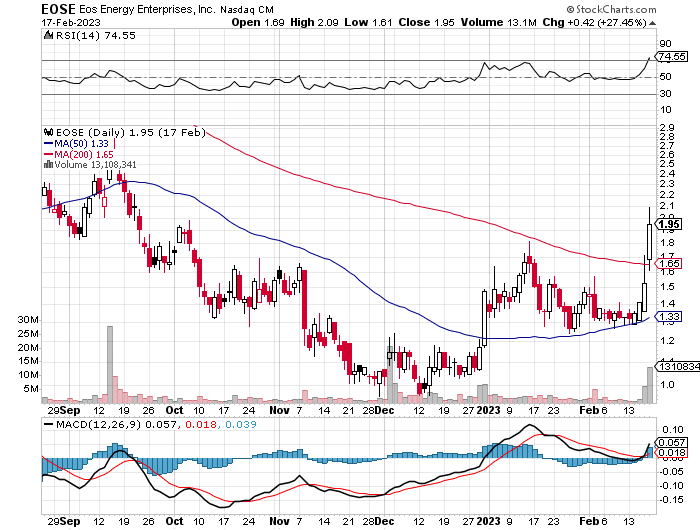The width and height of the screenshot is (700, 530).
Task: Click the 30M label on volume axis
Action: coord(28,320)
